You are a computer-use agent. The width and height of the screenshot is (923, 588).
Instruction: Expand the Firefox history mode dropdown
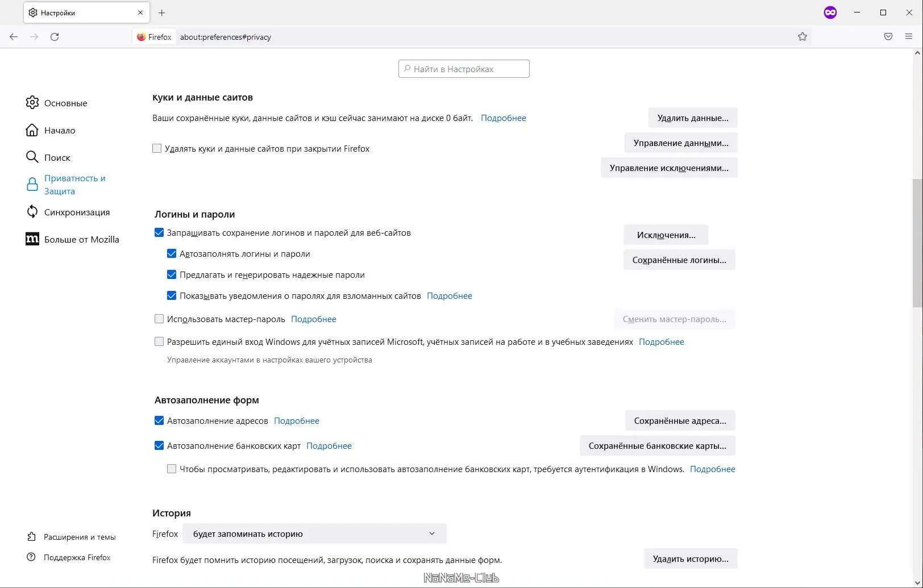(x=314, y=534)
